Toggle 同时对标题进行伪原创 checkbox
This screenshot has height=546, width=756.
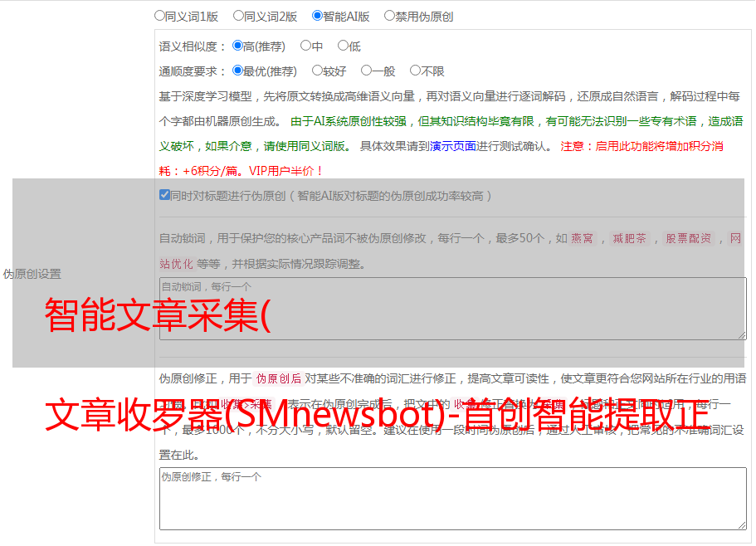[164, 195]
